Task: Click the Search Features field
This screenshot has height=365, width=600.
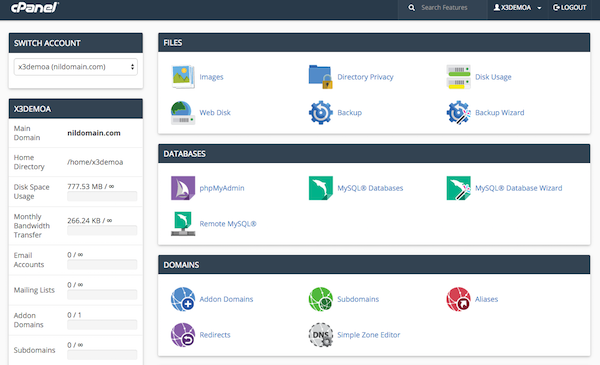Action: (x=444, y=8)
